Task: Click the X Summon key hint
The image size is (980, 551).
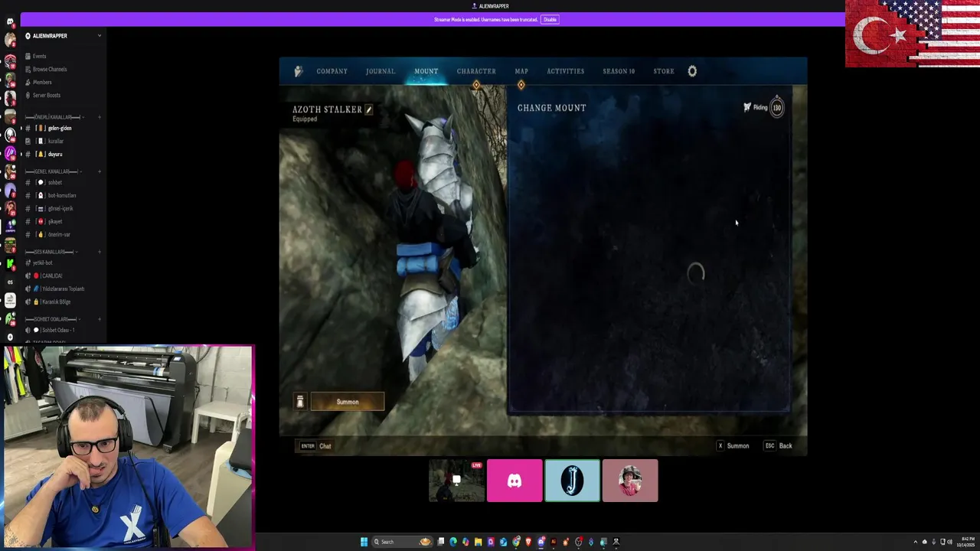Action: click(733, 445)
